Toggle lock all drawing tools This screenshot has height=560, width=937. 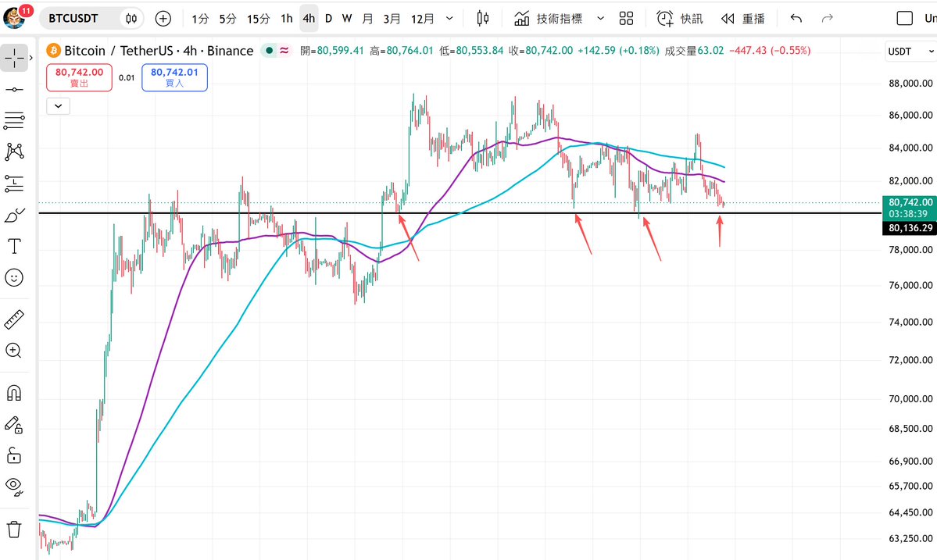pos(14,455)
